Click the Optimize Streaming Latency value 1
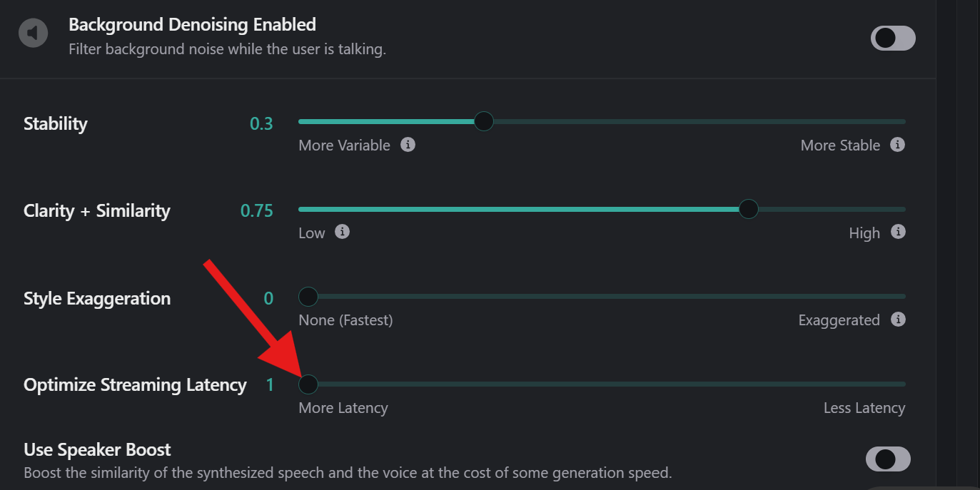This screenshot has height=490, width=980. [x=270, y=385]
